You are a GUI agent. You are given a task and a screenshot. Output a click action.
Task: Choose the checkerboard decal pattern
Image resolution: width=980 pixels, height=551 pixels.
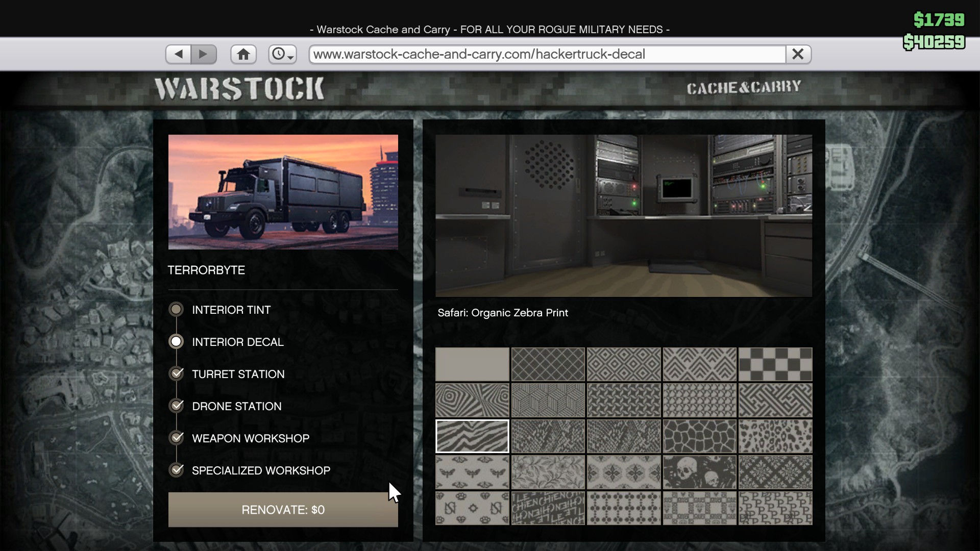[775, 364]
